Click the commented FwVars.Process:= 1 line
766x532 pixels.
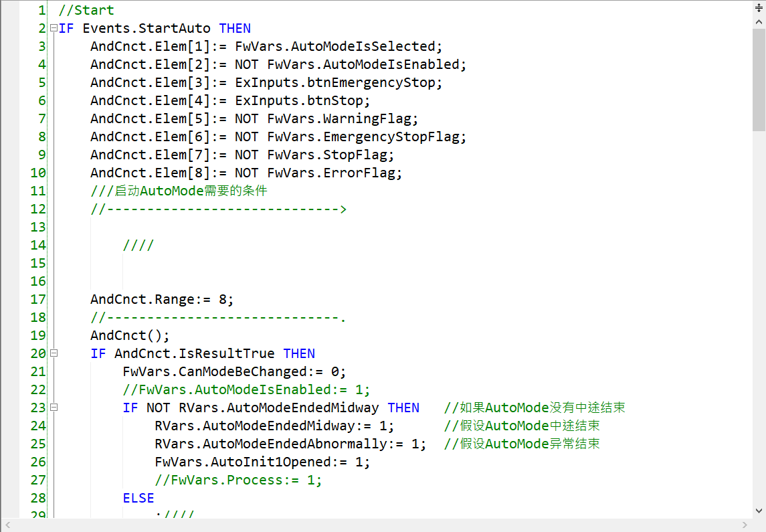pos(238,480)
